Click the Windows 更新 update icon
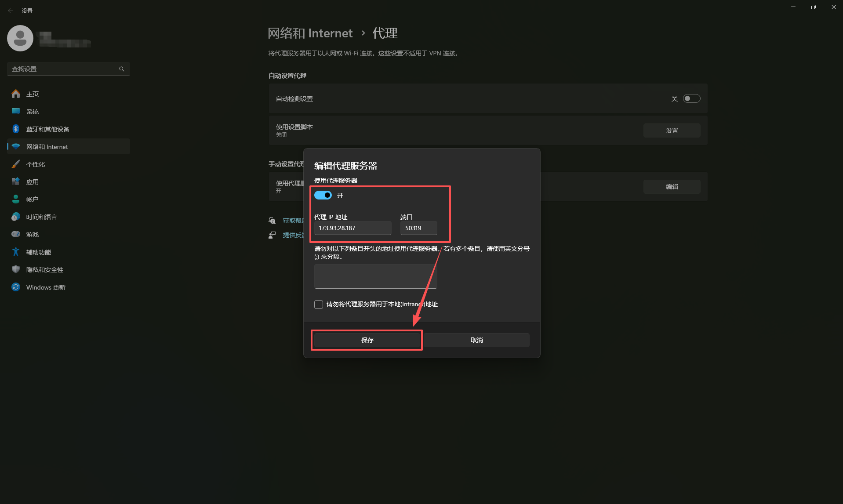The image size is (843, 504). point(16,287)
